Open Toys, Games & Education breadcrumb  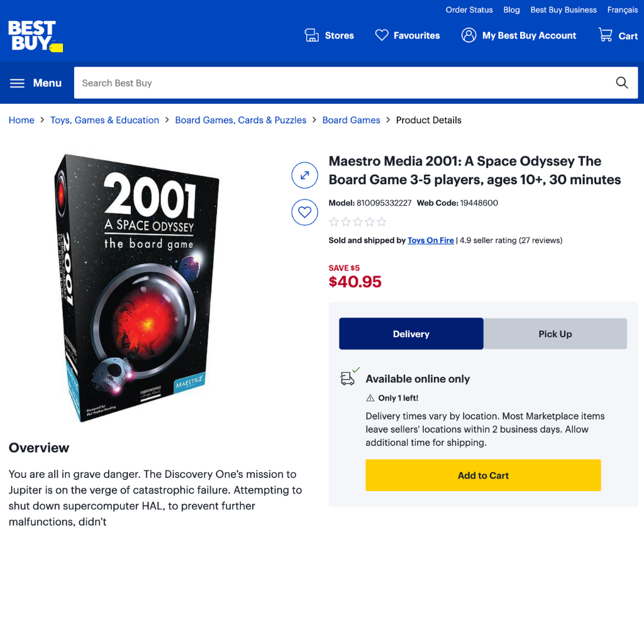(x=105, y=120)
